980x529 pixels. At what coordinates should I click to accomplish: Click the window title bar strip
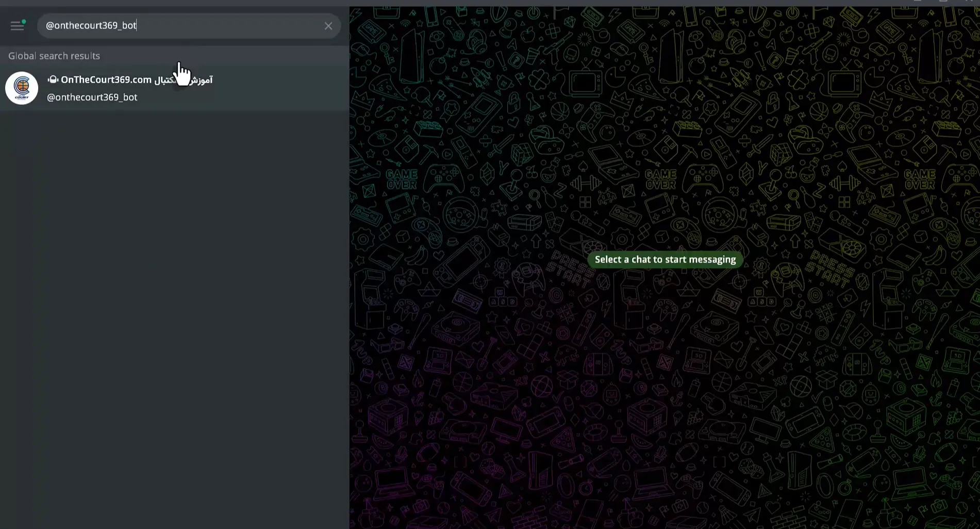[x=464, y=3]
